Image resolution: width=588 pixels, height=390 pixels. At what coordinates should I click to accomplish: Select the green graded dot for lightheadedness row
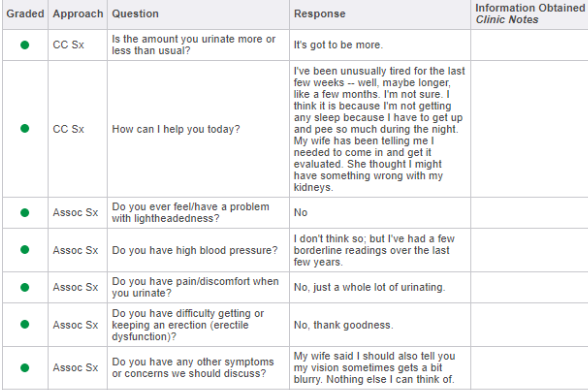coord(25,213)
